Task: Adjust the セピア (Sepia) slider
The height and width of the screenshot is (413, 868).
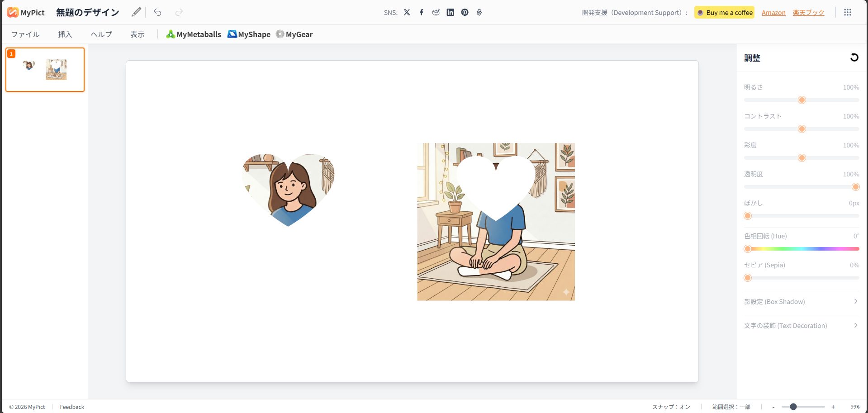Action: click(x=802, y=278)
